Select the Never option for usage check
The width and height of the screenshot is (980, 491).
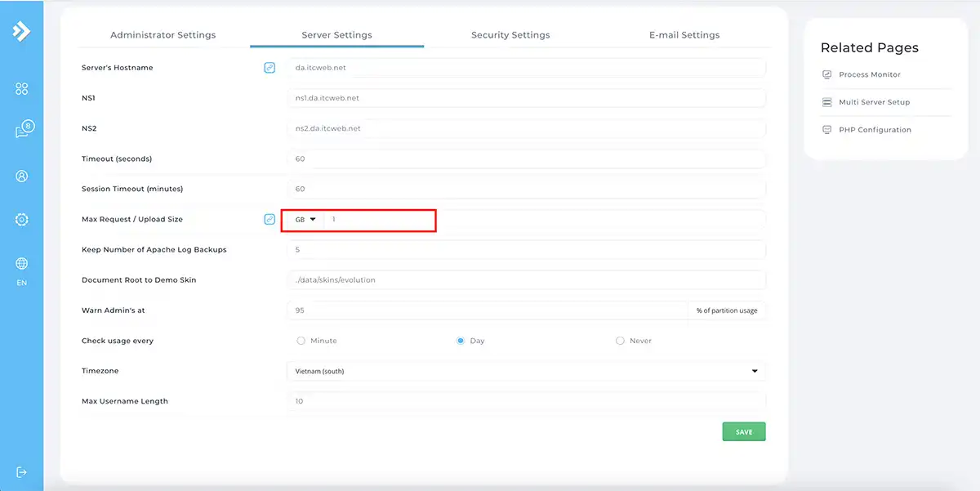click(x=619, y=340)
